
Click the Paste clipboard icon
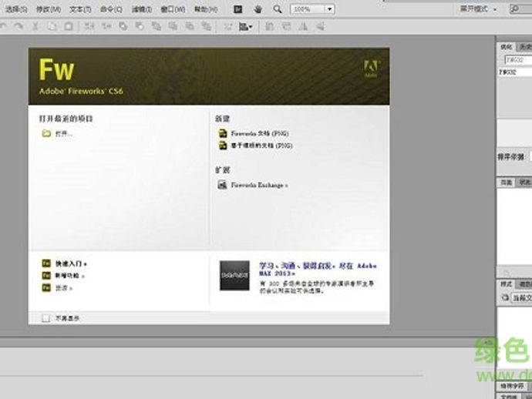(69, 26)
